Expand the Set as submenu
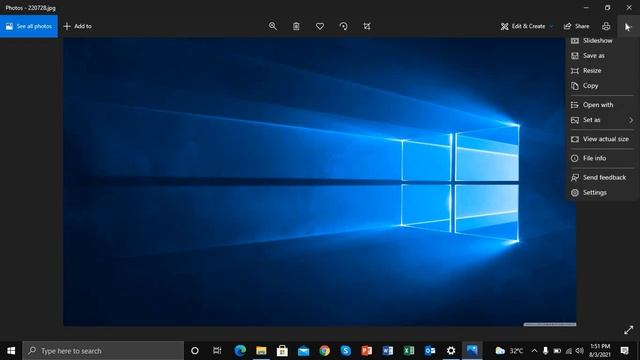Viewport: 640px width, 360px height. coord(602,120)
